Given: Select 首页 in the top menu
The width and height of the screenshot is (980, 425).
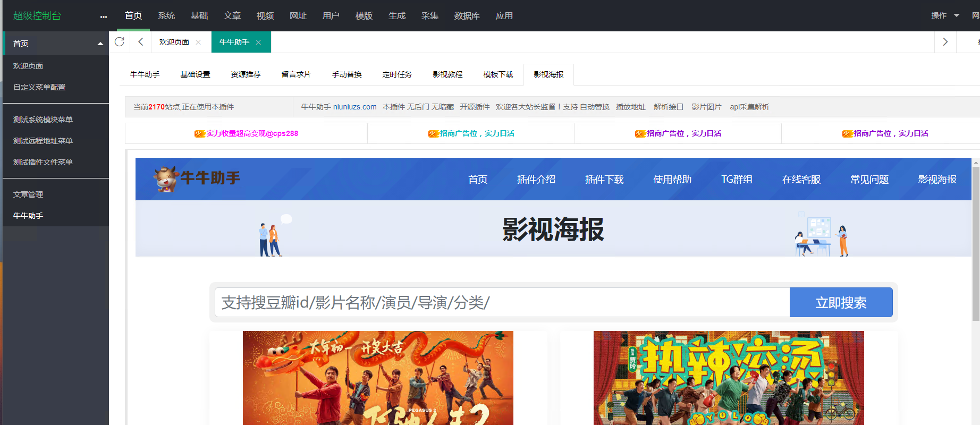Looking at the screenshot, I should (x=133, y=15).
